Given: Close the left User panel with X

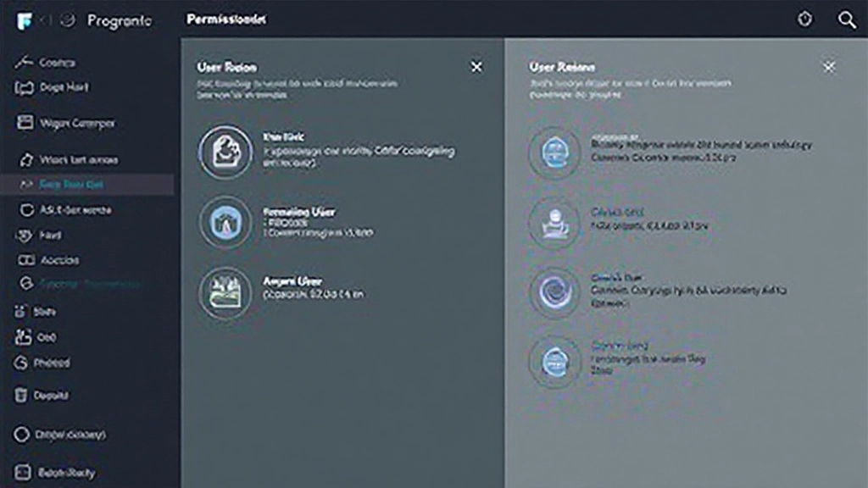Looking at the screenshot, I should click(x=476, y=67).
